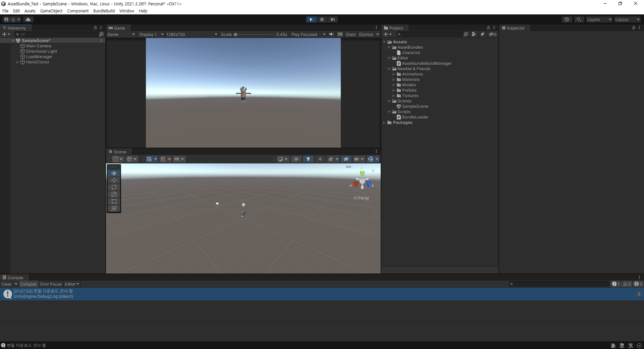Viewport: 644px width, 349px height.
Task: Toggle Gizmos in the Game view
Action: click(366, 35)
